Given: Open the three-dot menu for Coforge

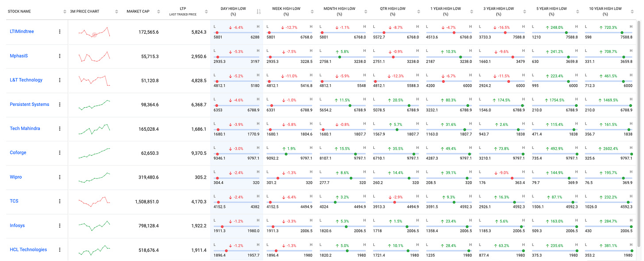Looking at the screenshot, I should coord(60,153).
